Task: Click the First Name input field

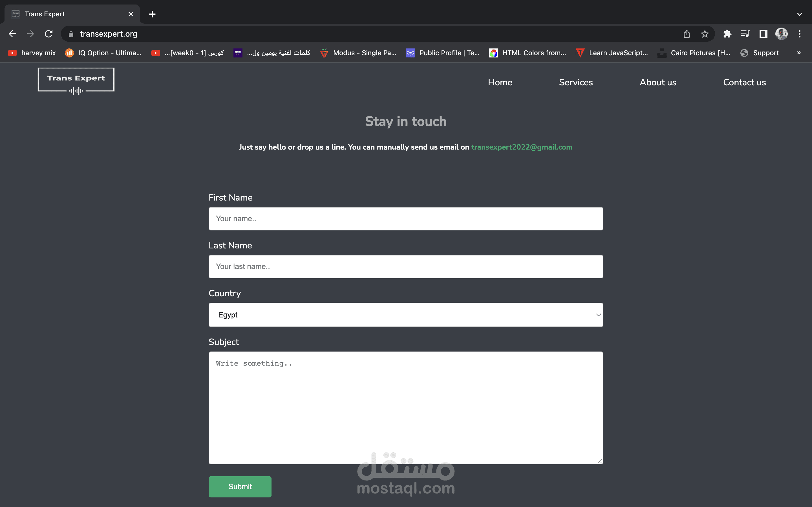Action: click(406, 219)
